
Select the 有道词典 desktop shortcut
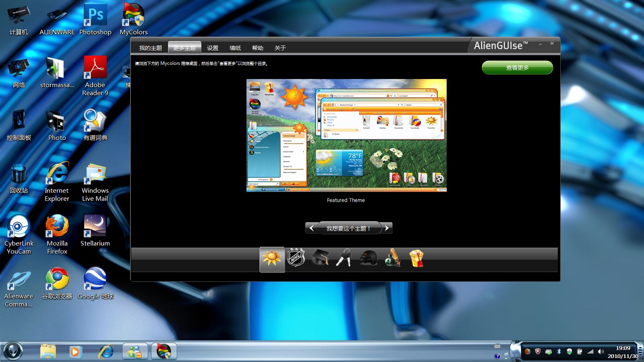[x=95, y=126]
